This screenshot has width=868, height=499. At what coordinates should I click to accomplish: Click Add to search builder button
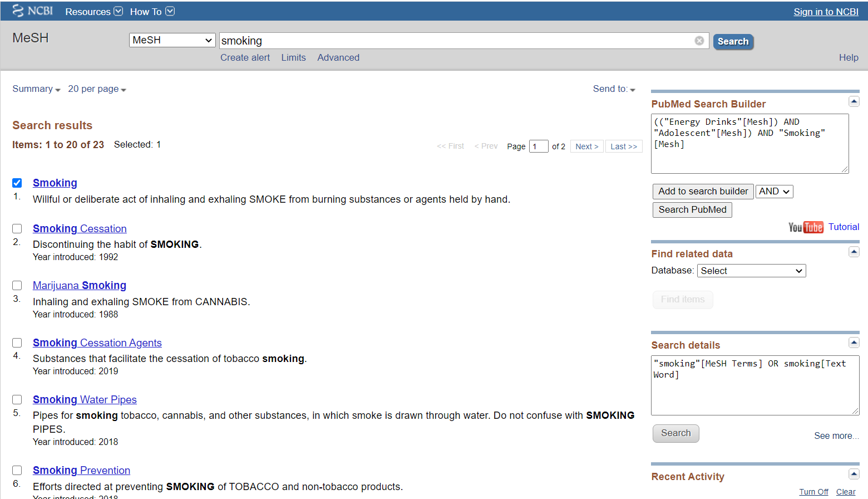click(703, 192)
